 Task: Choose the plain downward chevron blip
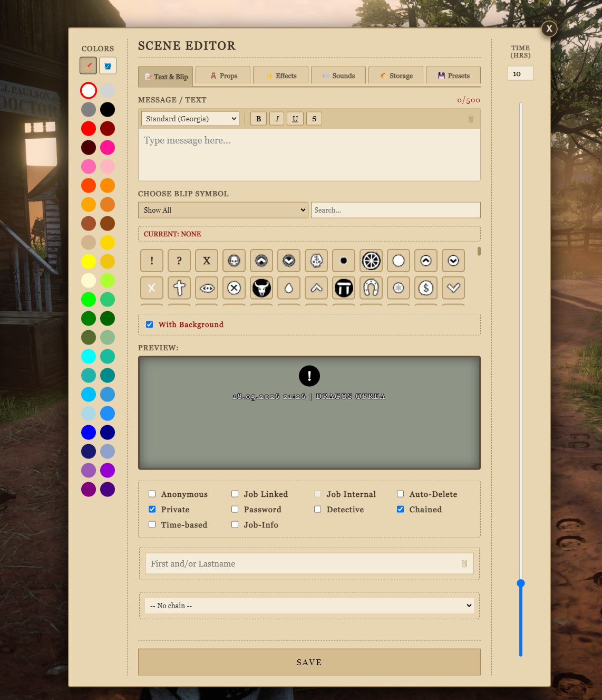(x=453, y=288)
